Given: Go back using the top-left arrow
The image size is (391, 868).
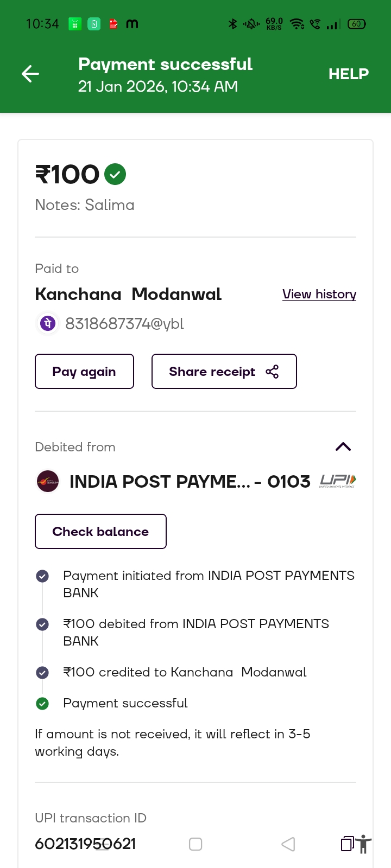Looking at the screenshot, I should [x=30, y=74].
